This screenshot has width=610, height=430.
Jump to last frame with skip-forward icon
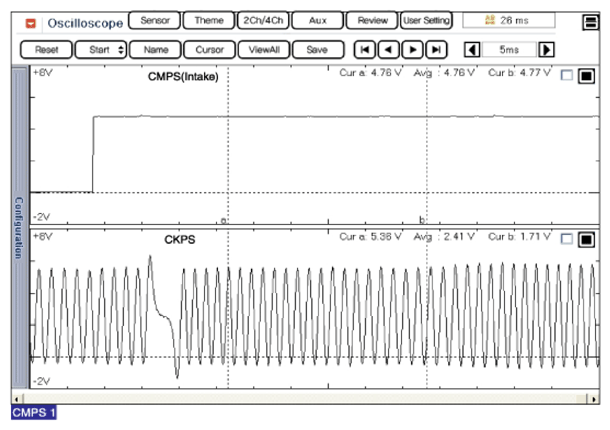coord(435,49)
